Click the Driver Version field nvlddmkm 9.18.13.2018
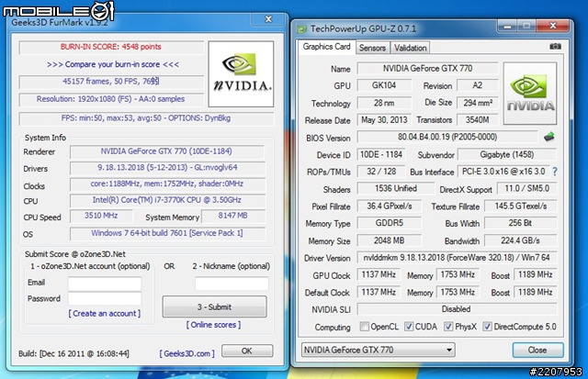The height and width of the screenshot is (379, 588). 457,258
